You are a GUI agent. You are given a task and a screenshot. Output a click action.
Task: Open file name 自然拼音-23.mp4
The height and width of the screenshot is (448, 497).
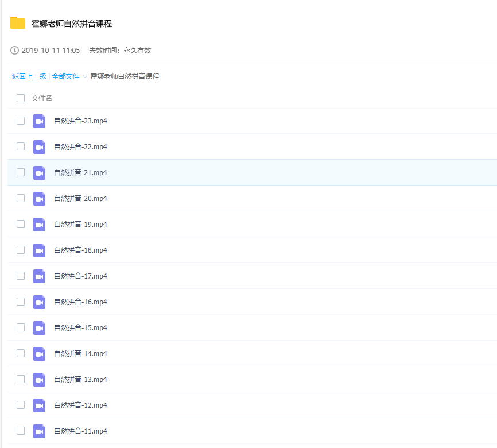[x=80, y=121]
